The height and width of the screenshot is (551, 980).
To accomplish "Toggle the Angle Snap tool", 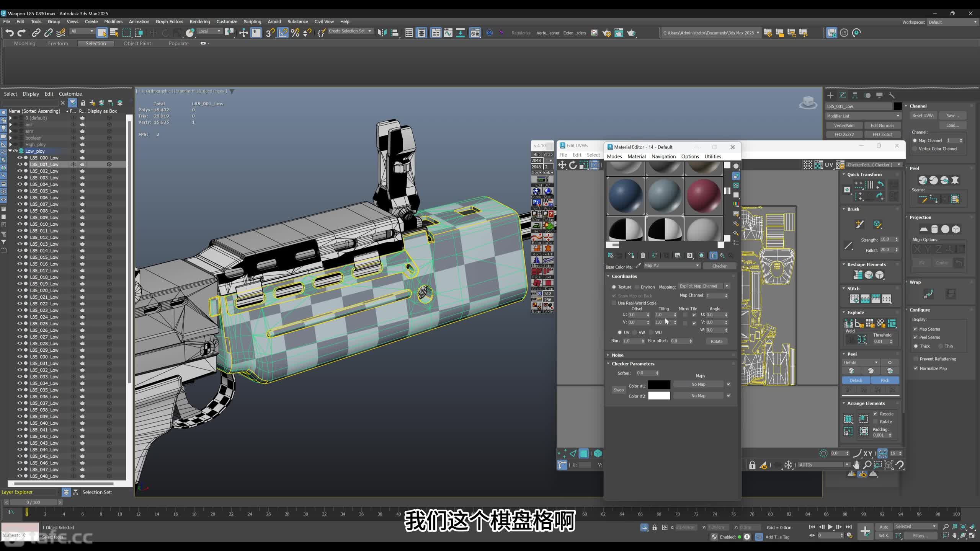I will 283,33.
